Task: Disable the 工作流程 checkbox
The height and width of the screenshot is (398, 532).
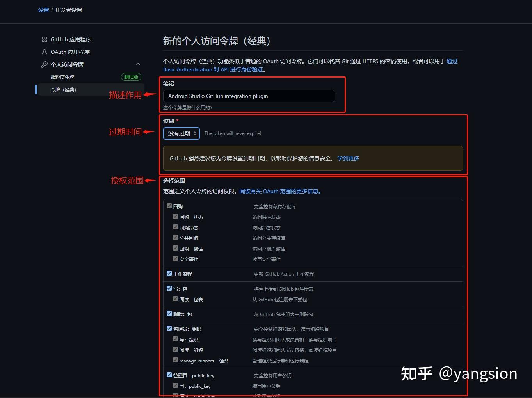Action: 169,273
